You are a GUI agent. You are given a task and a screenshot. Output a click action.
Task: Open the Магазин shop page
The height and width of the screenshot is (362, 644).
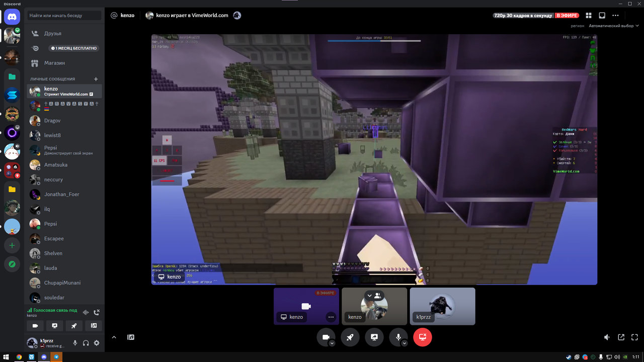(x=64, y=63)
